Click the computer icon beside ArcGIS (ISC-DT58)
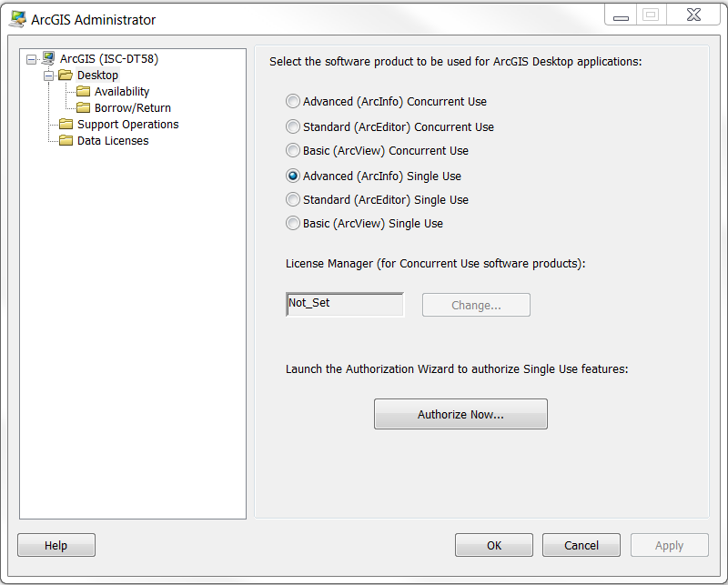Image resolution: width=728 pixels, height=585 pixels. coord(48,58)
